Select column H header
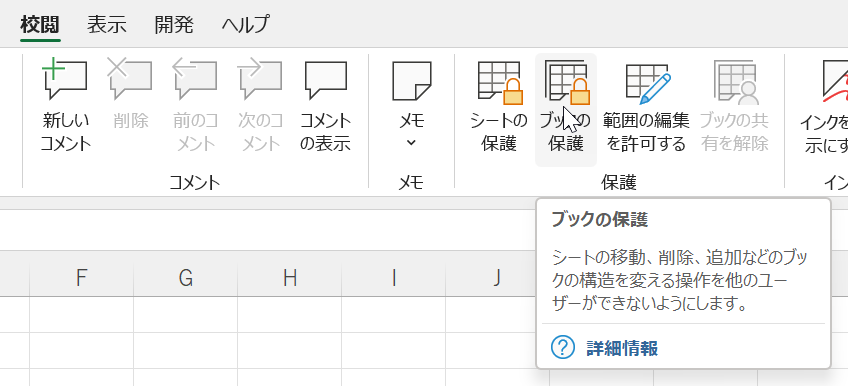Screen dimensions: 848x386 coord(290,278)
